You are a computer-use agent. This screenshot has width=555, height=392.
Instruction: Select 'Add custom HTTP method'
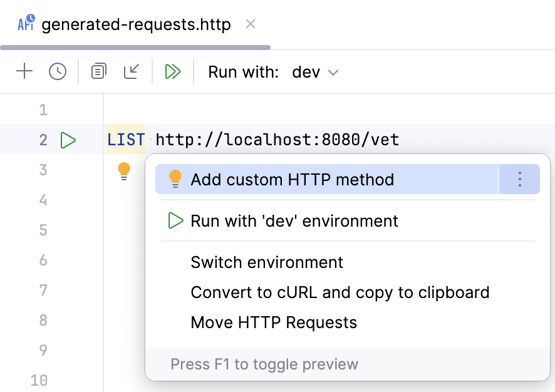coord(292,179)
